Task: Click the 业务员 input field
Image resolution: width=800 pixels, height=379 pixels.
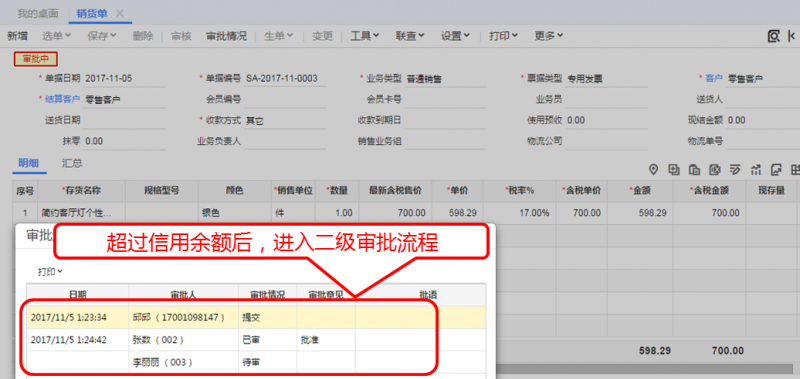Action: click(x=606, y=99)
